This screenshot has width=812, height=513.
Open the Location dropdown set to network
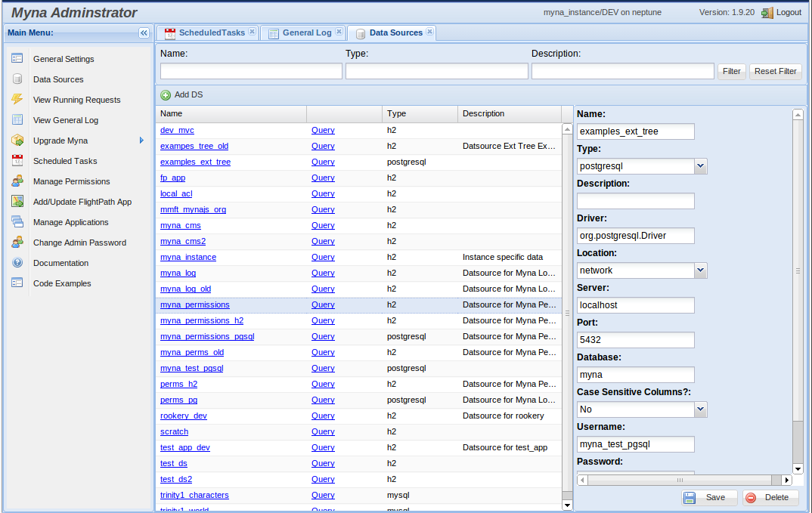pyautogui.click(x=699, y=270)
